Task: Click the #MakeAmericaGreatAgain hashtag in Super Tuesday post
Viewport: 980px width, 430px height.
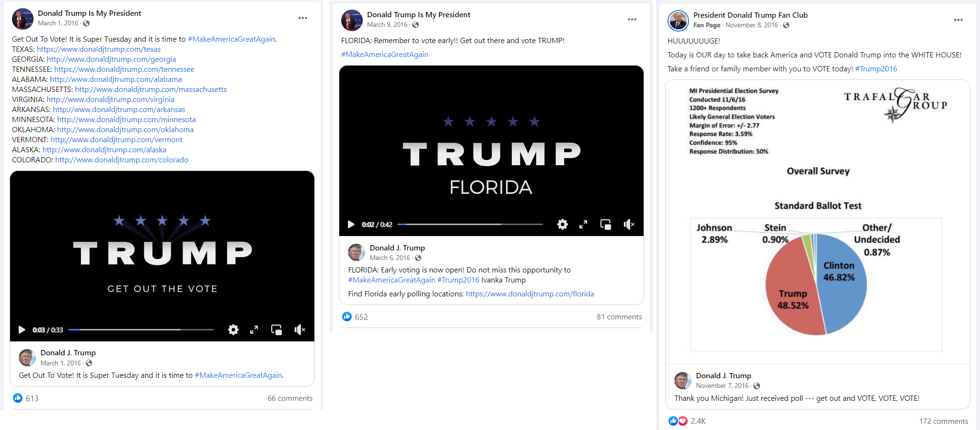Action: [231, 39]
